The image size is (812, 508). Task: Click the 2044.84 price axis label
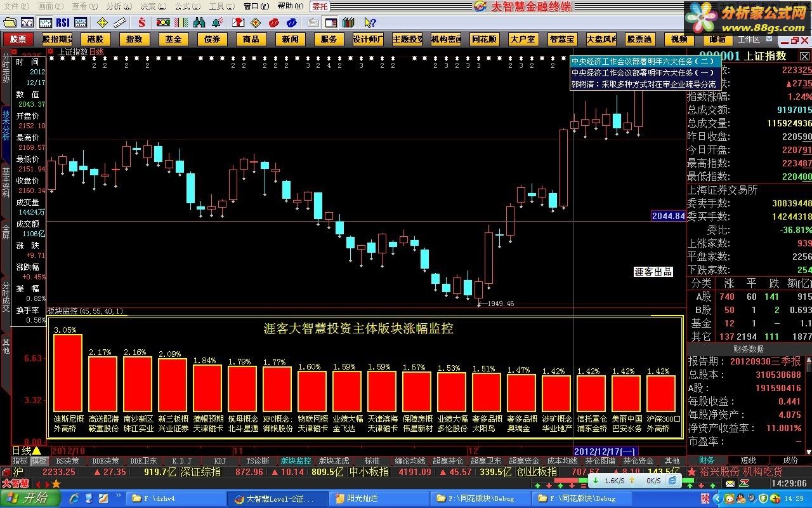click(x=669, y=216)
